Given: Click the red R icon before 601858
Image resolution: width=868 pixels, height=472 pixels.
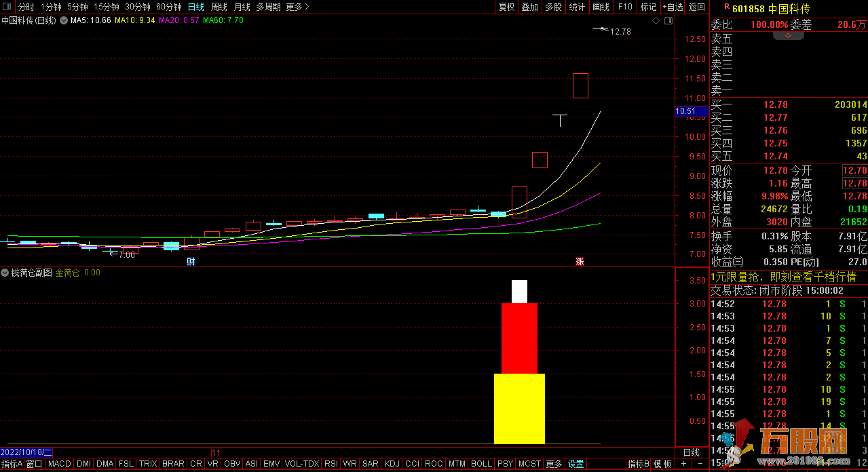Looking at the screenshot, I should 727,7.
